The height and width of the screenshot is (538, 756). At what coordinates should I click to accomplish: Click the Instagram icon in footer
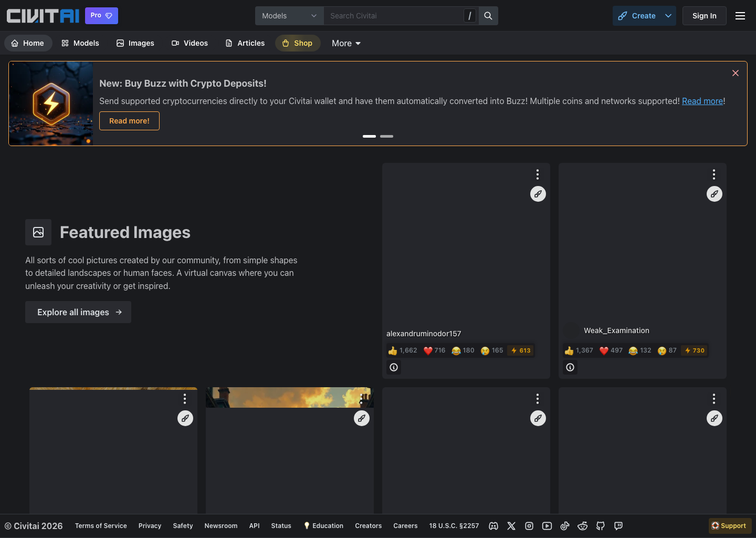pyautogui.click(x=529, y=526)
